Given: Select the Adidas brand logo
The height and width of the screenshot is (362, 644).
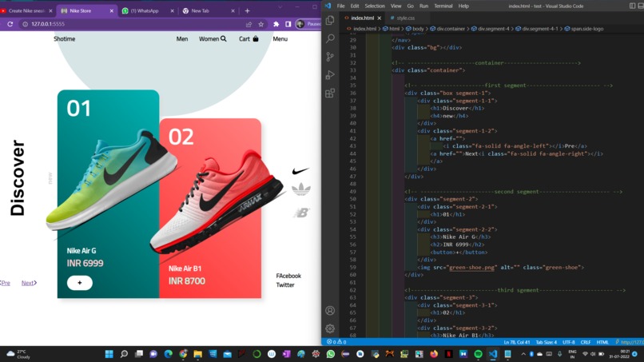Looking at the screenshot, I should 301,189.
